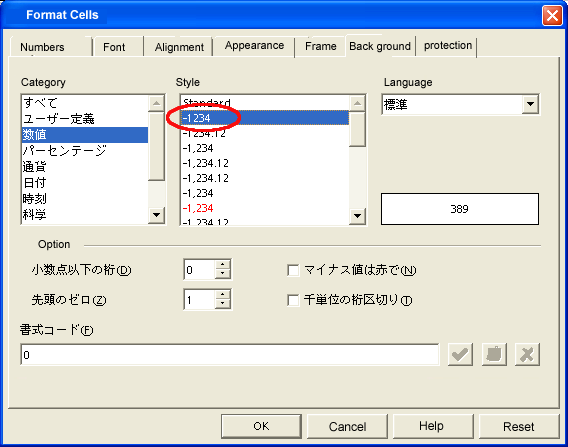Screen dimensions: 568x447
Task: Switch to the Back ground tab
Action: coord(380,46)
